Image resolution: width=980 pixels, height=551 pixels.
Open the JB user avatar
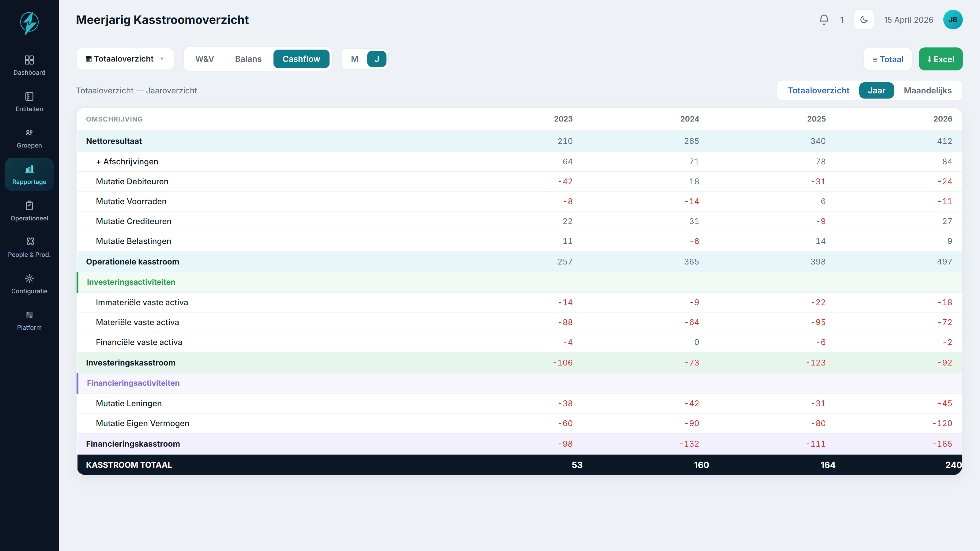953,20
